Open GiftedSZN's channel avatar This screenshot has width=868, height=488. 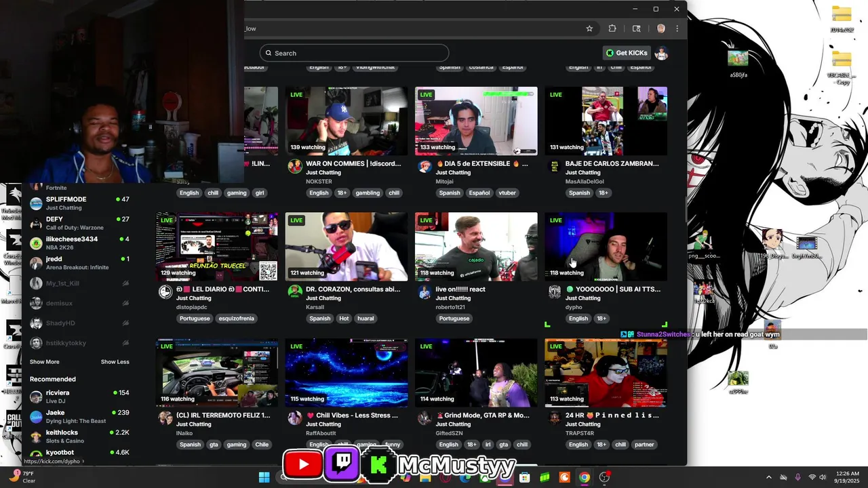point(425,418)
